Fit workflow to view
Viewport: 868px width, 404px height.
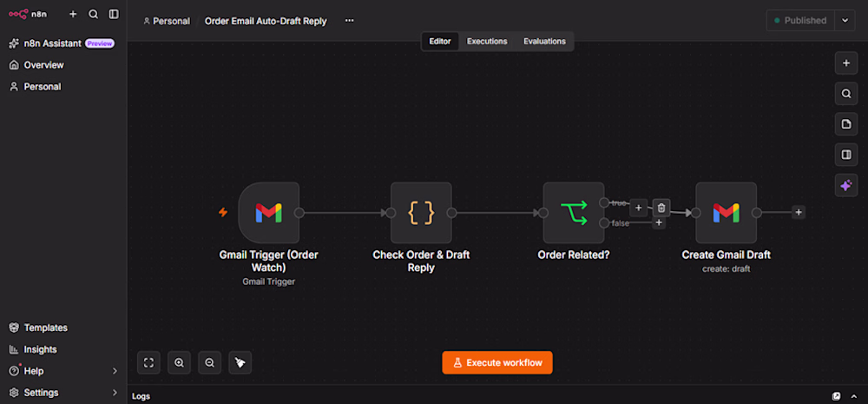[148, 363]
